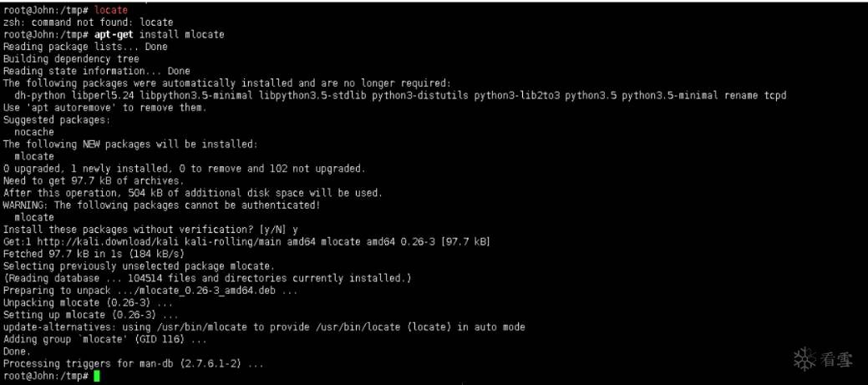868x385 pixels.
Task: Click the 'Adding group mlocate' line
Action: pyautogui.click(x=105, y=339)
